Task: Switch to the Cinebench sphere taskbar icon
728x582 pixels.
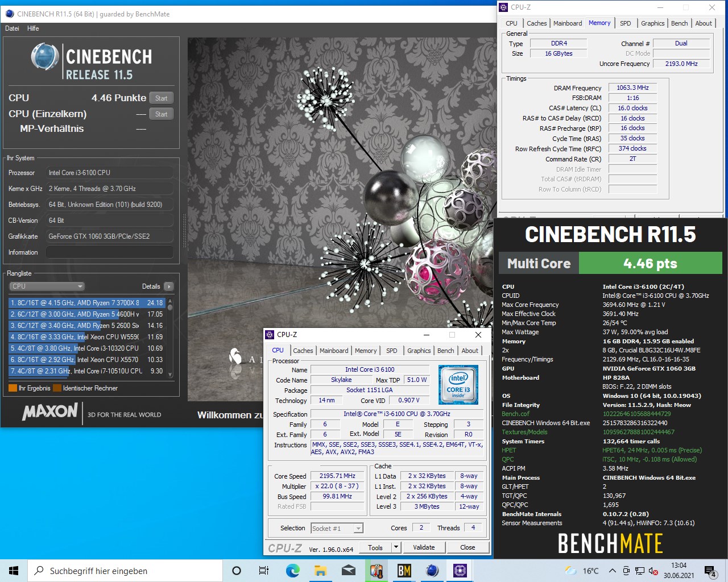Action: pos(432,571)
